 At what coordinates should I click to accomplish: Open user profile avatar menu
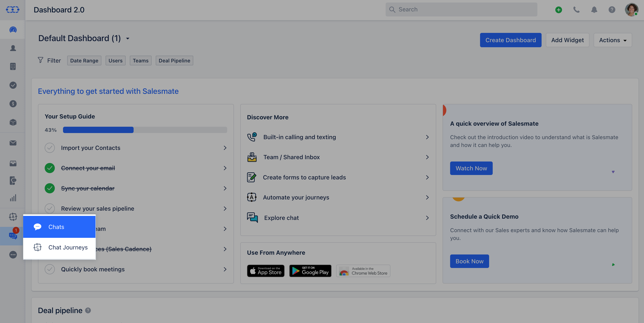pyautogui.click(x=632, y=10)
